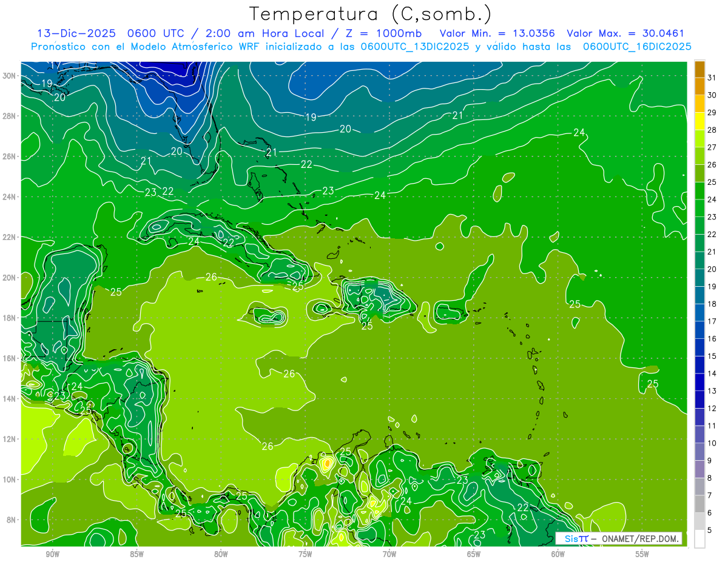The height and width of the screenshot is (562, 728).
Task: Click the legend scale value 28
Action: pyautogui.click(x=712, y=130)
